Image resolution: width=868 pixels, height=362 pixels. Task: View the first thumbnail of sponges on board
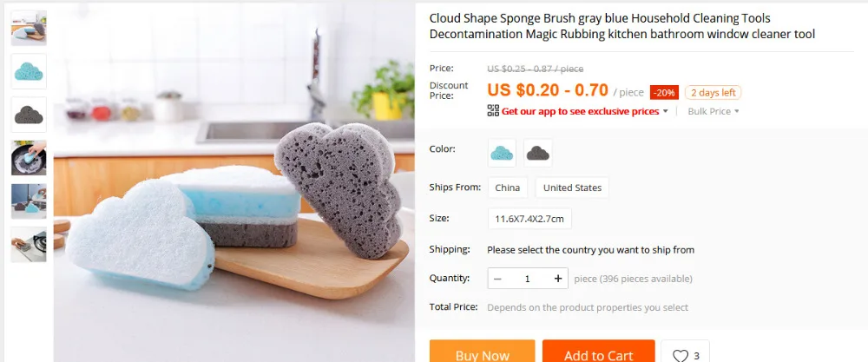(x=29, y=28)
